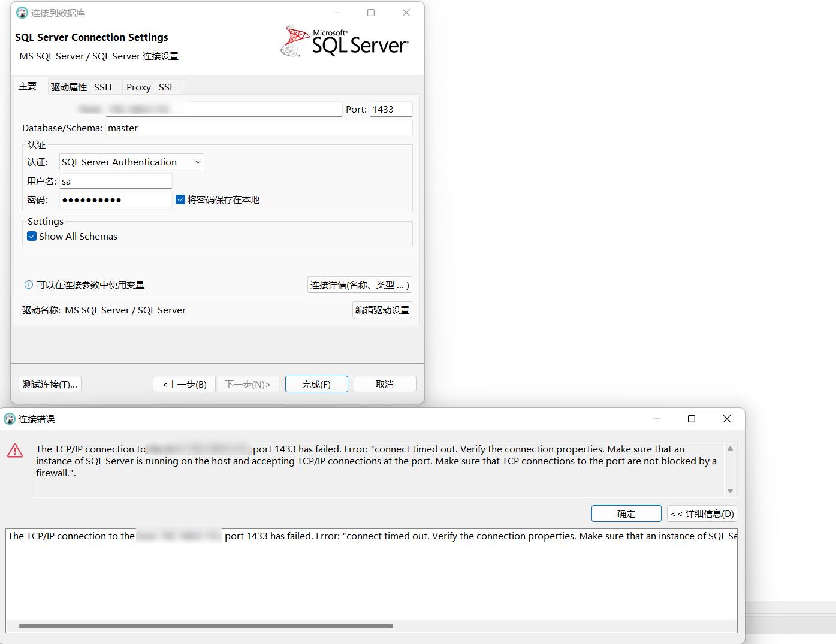Click the scroll-down arrow in the error message area

pyautogui.click(x=730, y=491)
